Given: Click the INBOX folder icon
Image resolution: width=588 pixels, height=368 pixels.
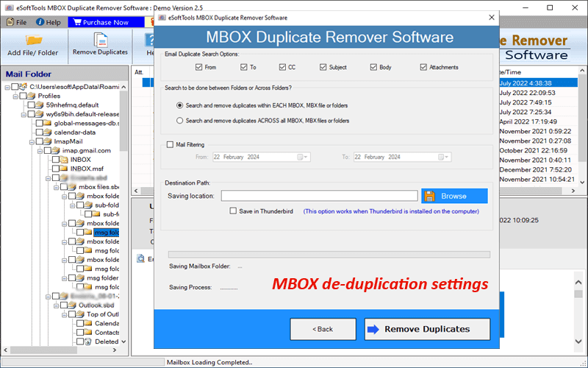Looking at the screenshot, I should tap(64, 160).
